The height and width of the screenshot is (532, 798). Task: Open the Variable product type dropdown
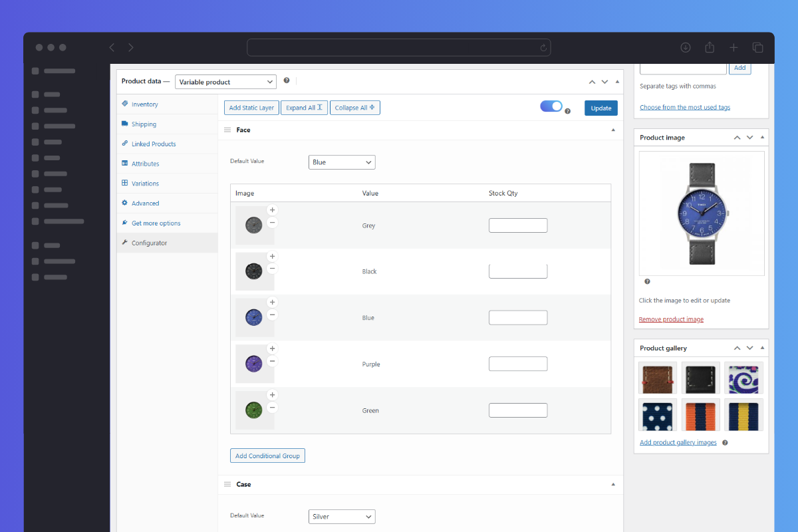[x=225, y=82]
